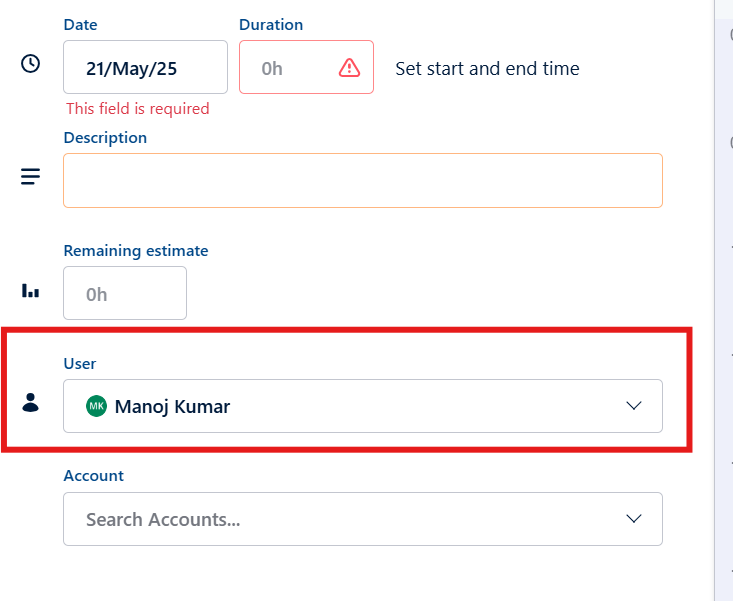Image resolution: width=733 pixels, height=601 pixels.
Task: Click the Account label
Action: [x=93, y=476]
